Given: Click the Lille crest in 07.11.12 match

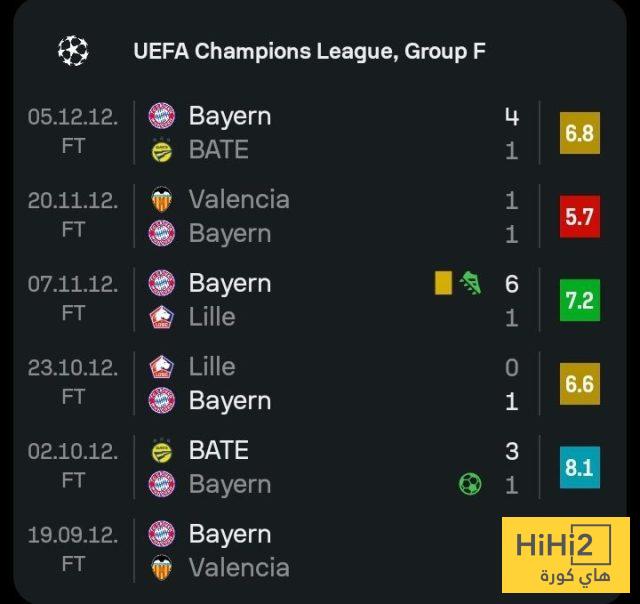Looking at the screenshot, I should [x=161, y=317].
